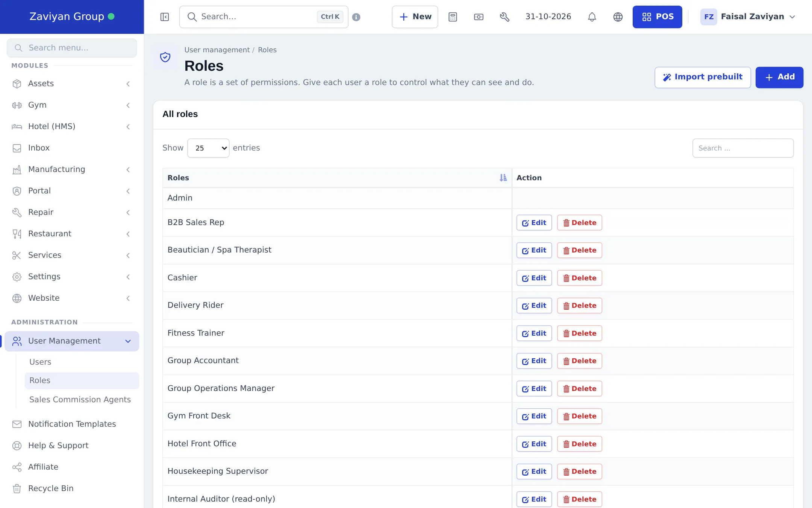
Task: Click the Help & Support lifebuoy icon
Action: point(17,446)
